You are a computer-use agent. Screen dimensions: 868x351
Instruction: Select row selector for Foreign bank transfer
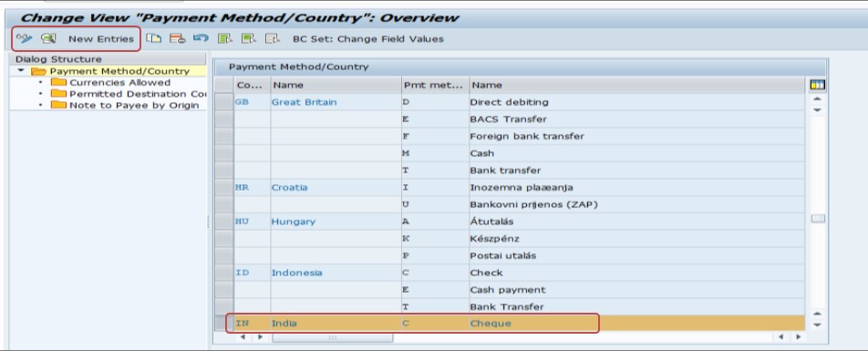coord(224,136)
